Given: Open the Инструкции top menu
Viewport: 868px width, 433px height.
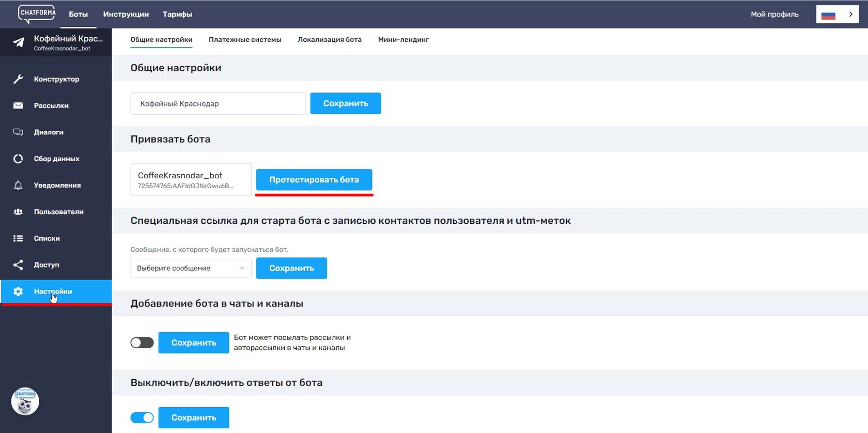Looking at the screenshot, I should (x=126, y=14).
